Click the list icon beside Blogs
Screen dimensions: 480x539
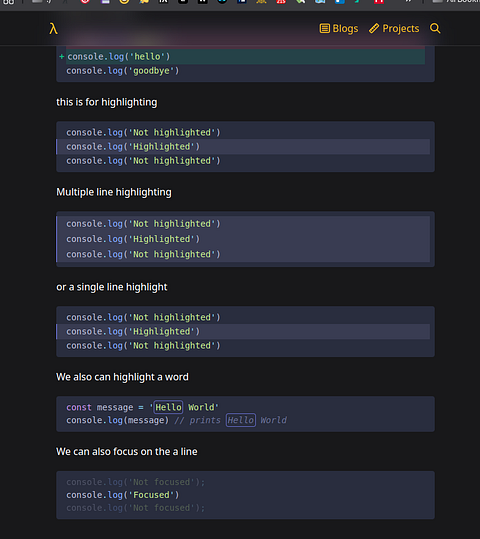click(x=325, y=29)
